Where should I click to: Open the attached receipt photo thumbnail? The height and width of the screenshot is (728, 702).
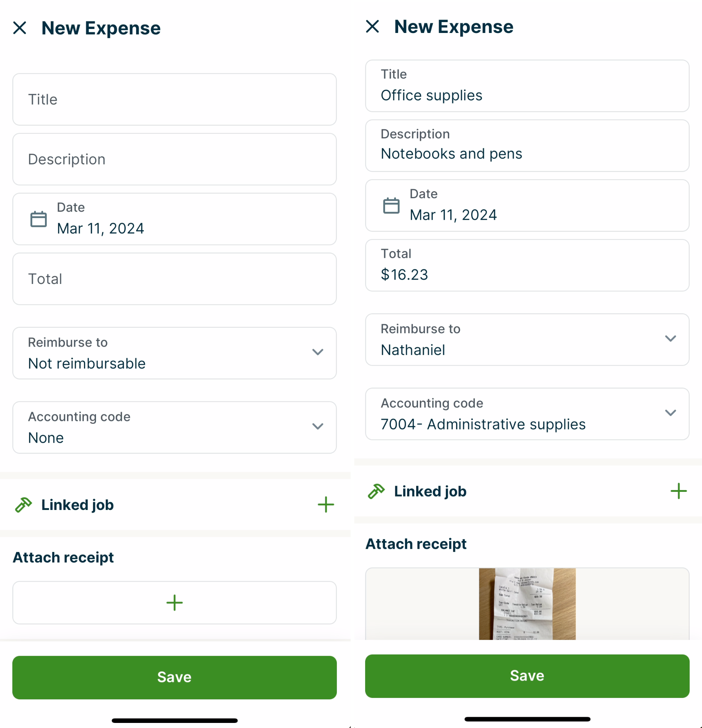(x=527, y=604)
